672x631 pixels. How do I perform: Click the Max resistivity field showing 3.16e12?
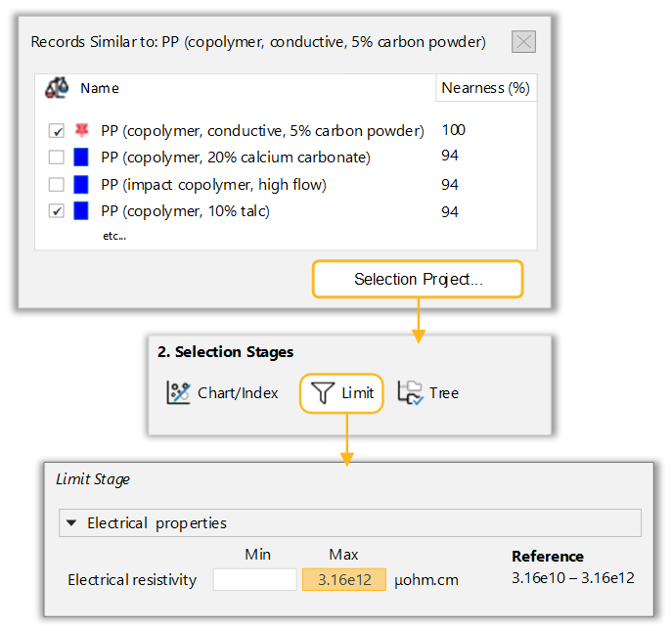pyautogui.click(x=343, y=580)
